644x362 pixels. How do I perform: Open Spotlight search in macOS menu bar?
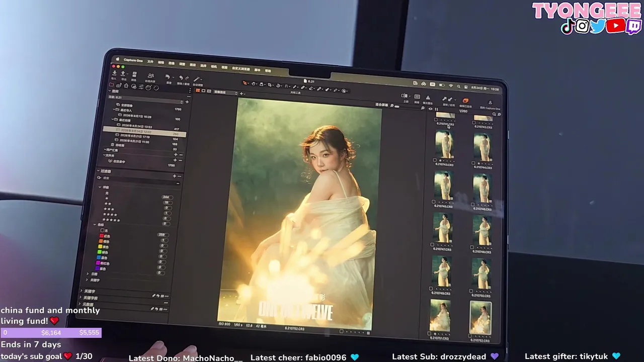coord(459,86)
